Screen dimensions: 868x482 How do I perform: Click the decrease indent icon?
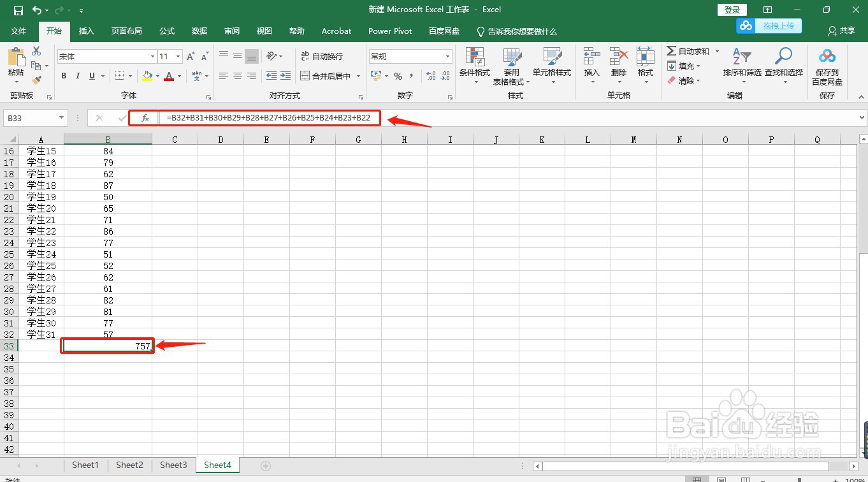[271, 76]
